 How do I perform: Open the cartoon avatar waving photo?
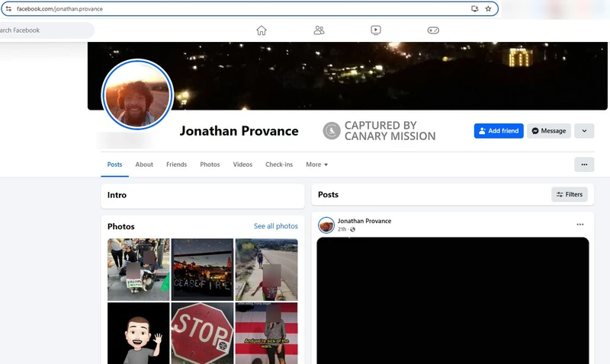139,334
